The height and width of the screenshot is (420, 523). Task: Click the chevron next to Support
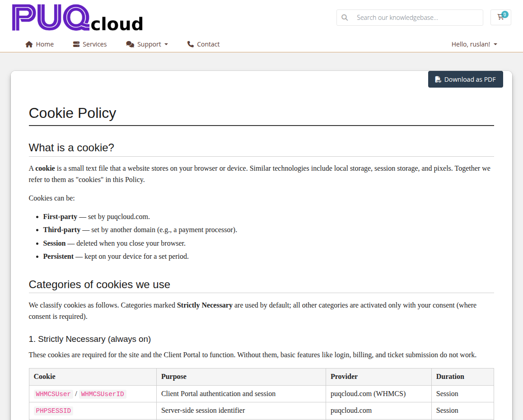tap(167, 44)
